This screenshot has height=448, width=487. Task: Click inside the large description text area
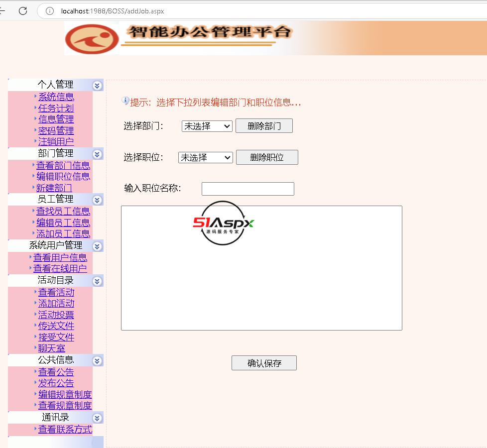(261, 268)
